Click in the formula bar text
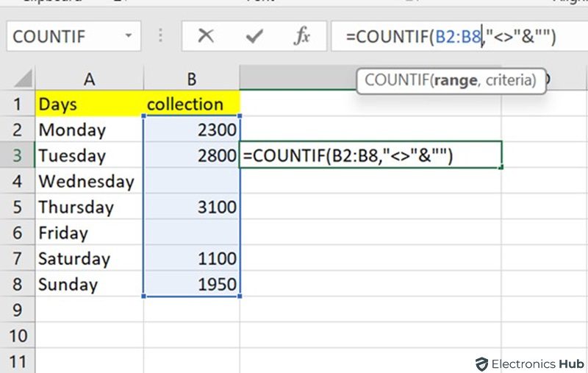 [x=456, y=37]
